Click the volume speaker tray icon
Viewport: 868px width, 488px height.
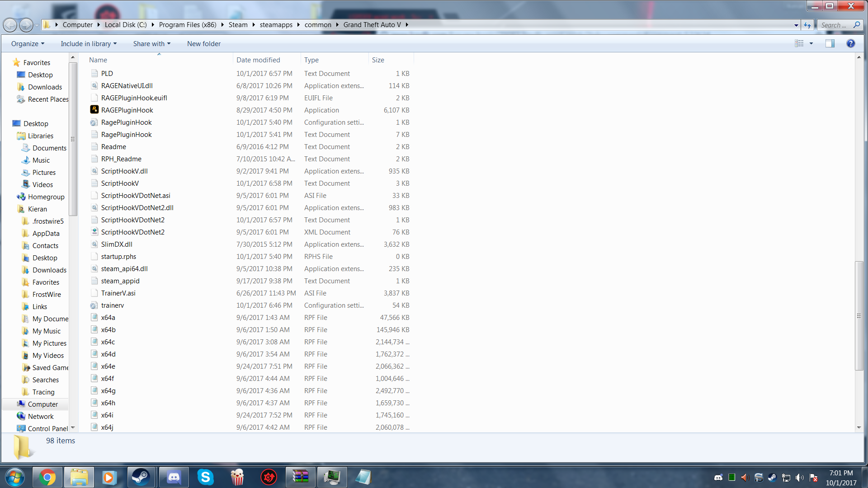pyautogui.click(x=800, y=478)
